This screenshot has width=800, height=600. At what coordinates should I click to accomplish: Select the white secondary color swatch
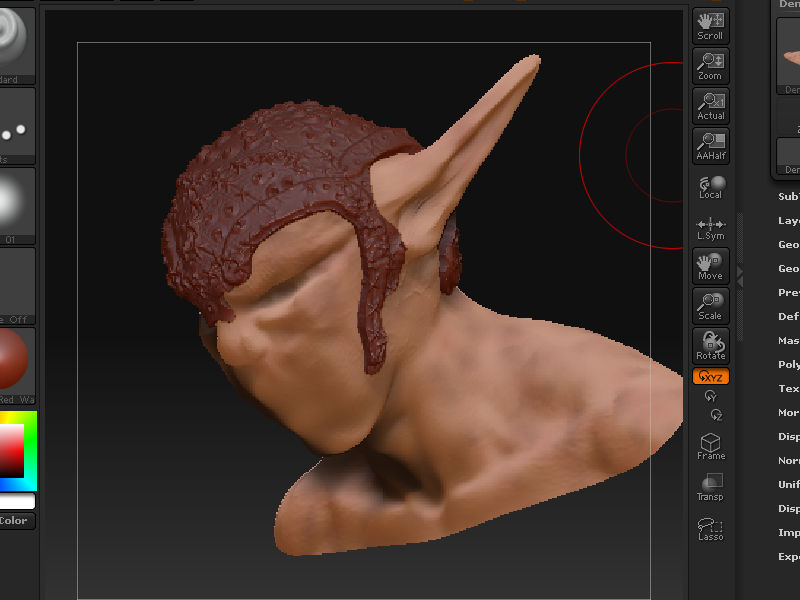click(x=17, y=502)
